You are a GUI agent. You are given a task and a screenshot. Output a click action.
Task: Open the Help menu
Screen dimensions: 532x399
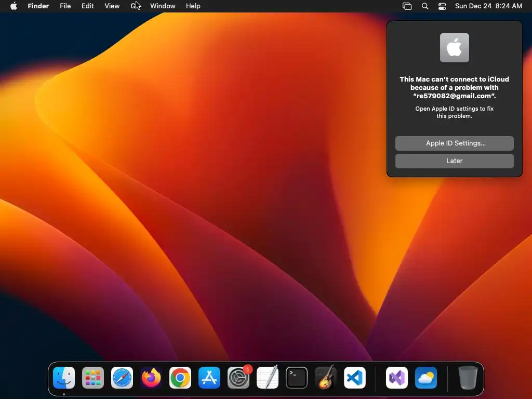[x=193, y=6]
